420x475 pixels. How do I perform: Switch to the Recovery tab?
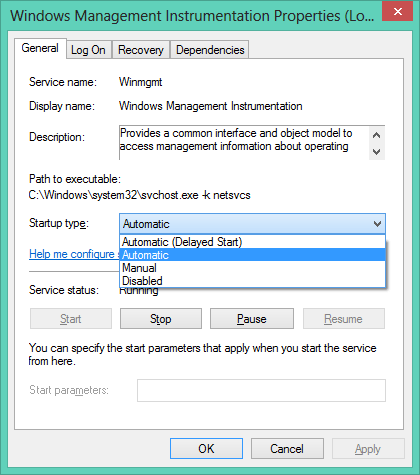(141, 50)
